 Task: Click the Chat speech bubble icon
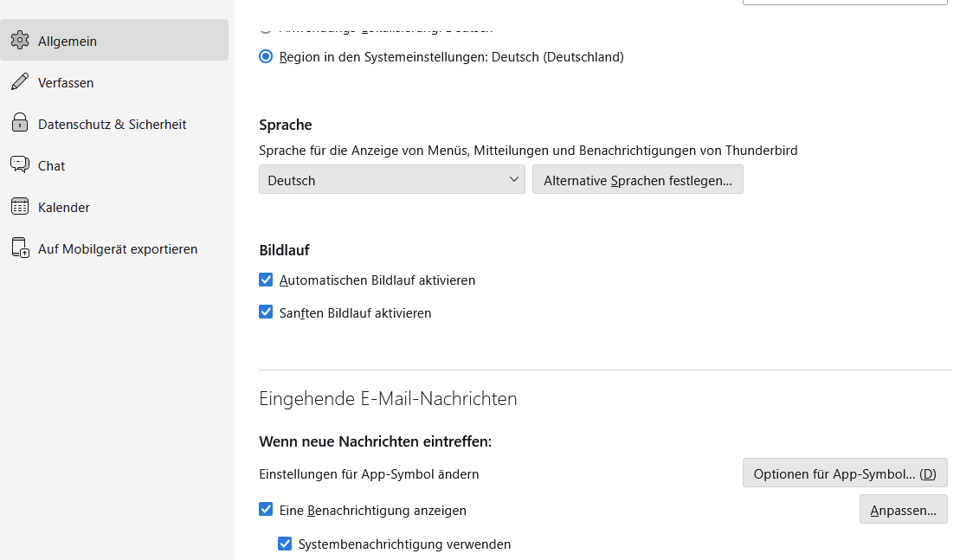pyautogui.click(x=20, y=165)
